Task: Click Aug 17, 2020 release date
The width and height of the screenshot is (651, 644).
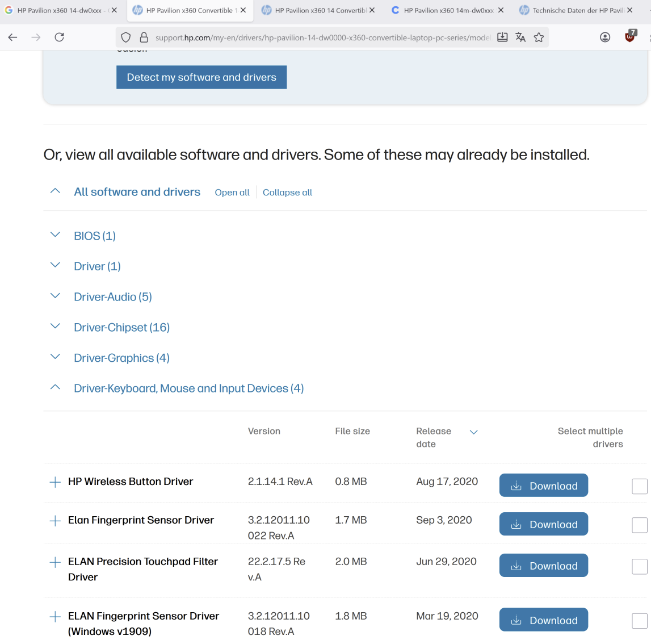Action: 447,482
